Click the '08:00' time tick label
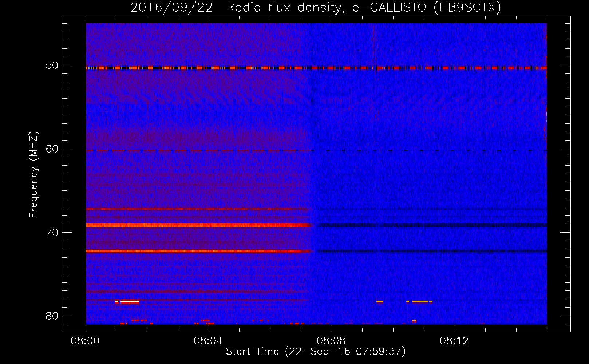 85,341
